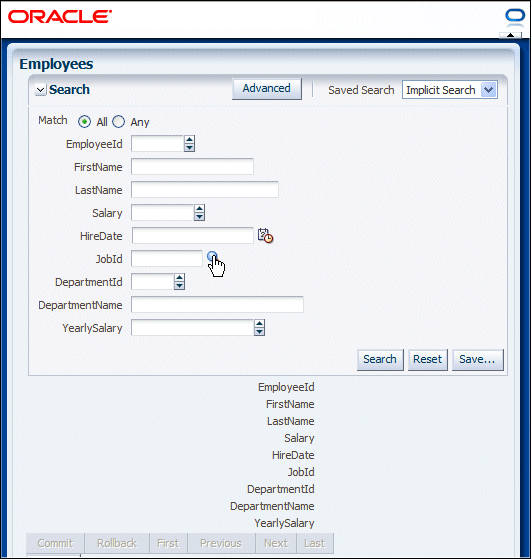Increase the DepartmentId spinner value
The height and width of the screenshot is (559, 531).
(179, 278)
